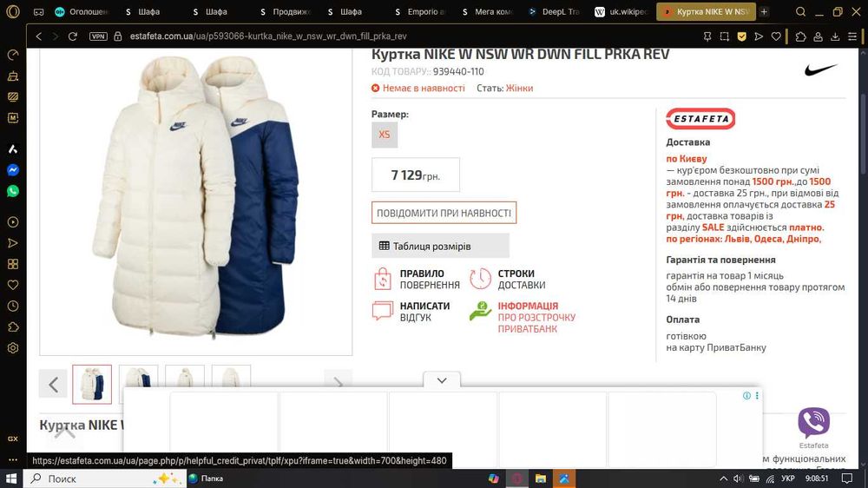The height and width of the screenshot is (488, 868).
Task: Open bookmarks heart icon in sidebar
Action: click(x=13, y=285)
